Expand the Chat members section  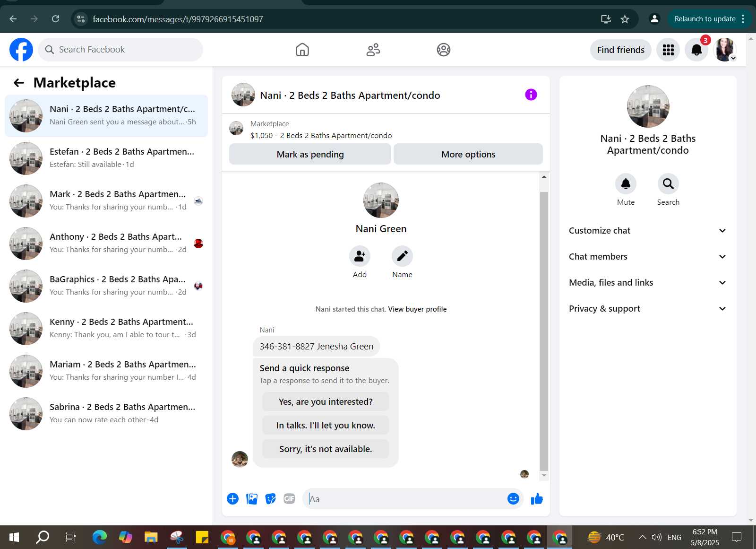[x=648, y=256]
